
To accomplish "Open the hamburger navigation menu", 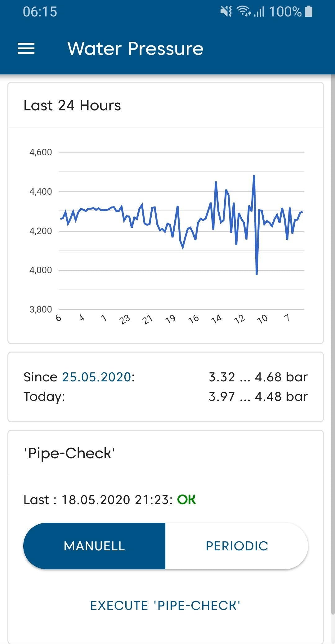I will tap(26, 49).
